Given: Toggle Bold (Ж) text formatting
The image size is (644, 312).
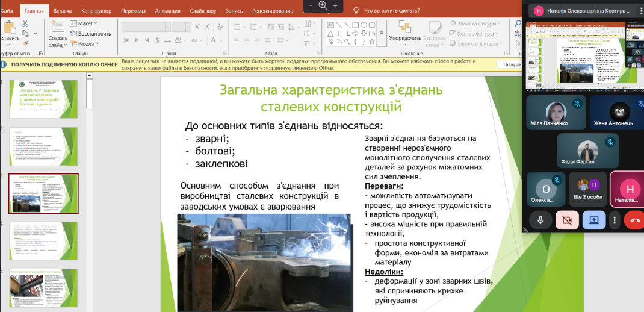Looking at the screenshot, I should 127,41.
